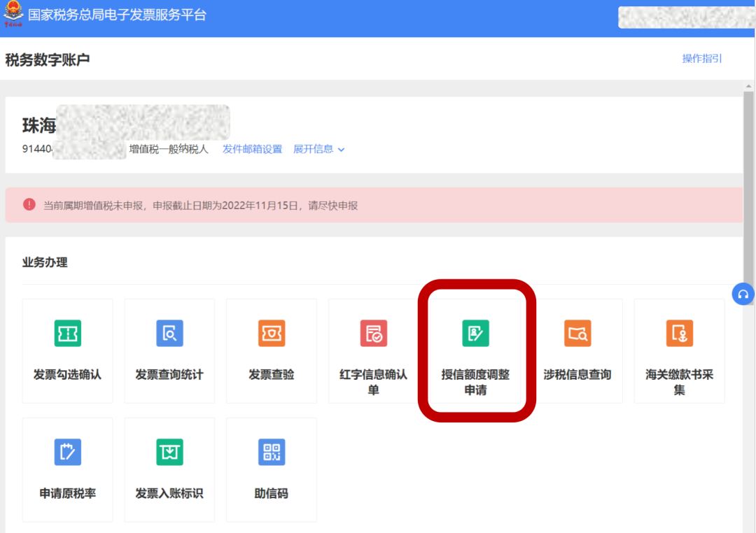Click the red warning exclamation icon
The image size is (756, 533).
[29, 204]
